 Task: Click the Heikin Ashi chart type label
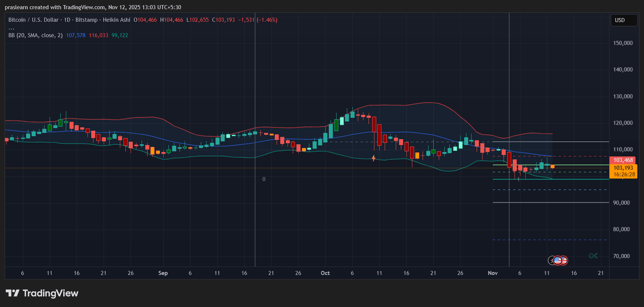pyautogui.click(x=116, y=20)
